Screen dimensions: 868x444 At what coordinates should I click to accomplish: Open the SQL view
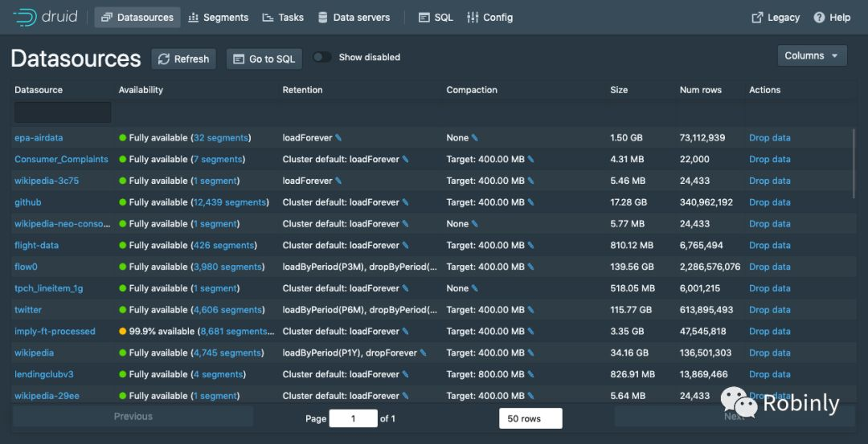point(436,18)
